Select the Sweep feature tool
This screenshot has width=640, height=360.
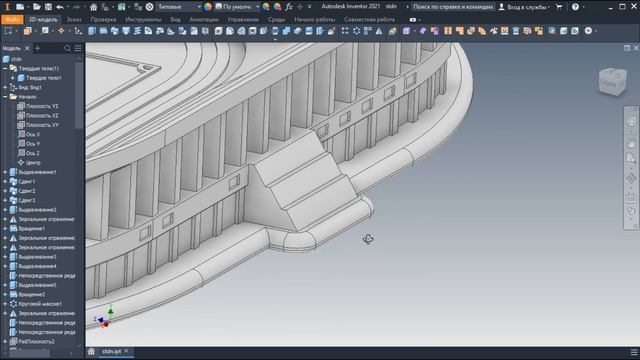[x=115, y=31]
